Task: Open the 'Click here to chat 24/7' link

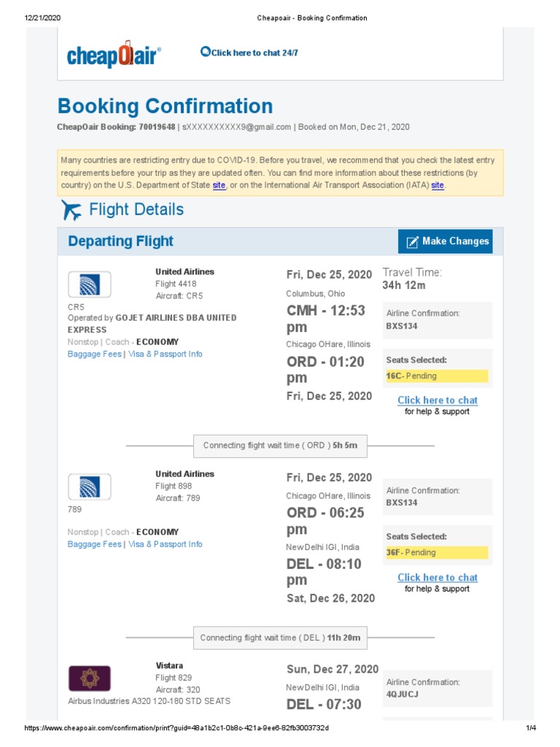Action: 254,53
